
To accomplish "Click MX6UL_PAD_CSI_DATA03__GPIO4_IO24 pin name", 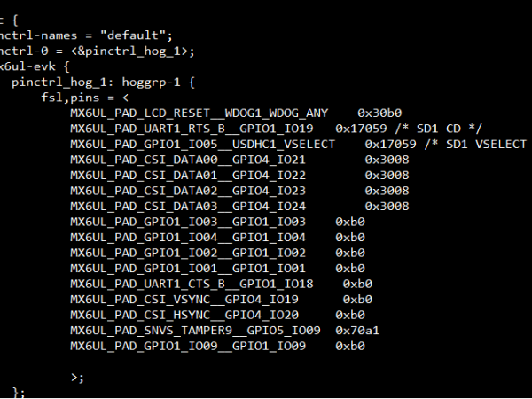I will pos(188,206).
